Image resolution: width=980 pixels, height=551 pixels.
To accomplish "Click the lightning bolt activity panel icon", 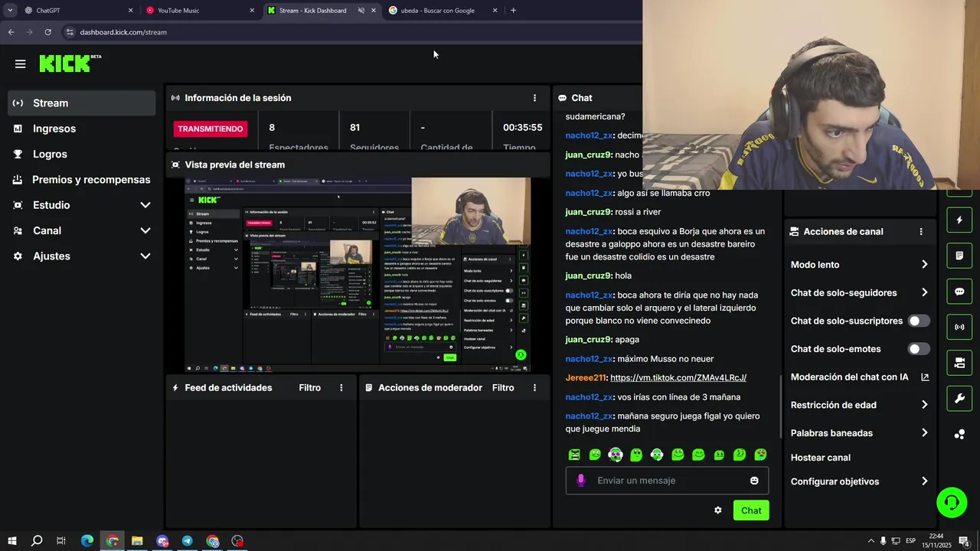I will (x=959, y=220).
